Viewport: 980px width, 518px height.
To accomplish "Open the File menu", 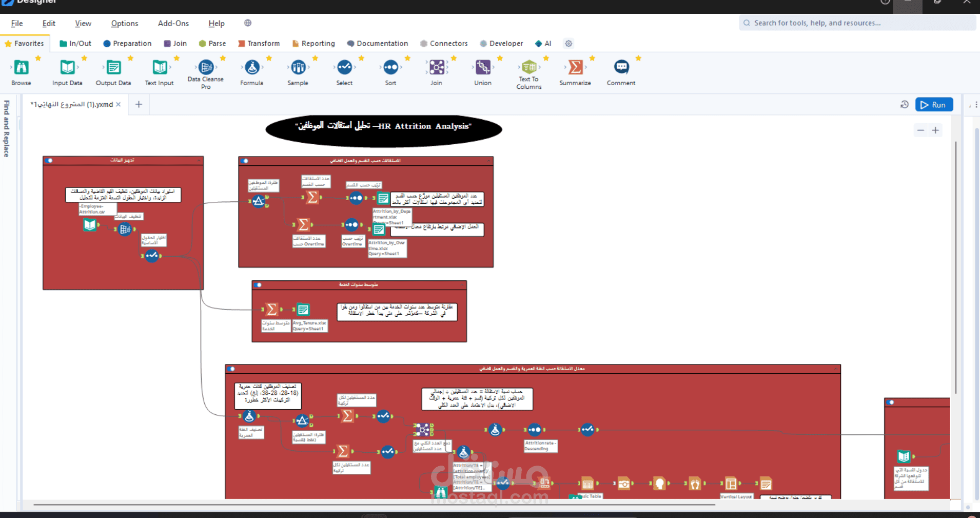I will click(17, 24).
